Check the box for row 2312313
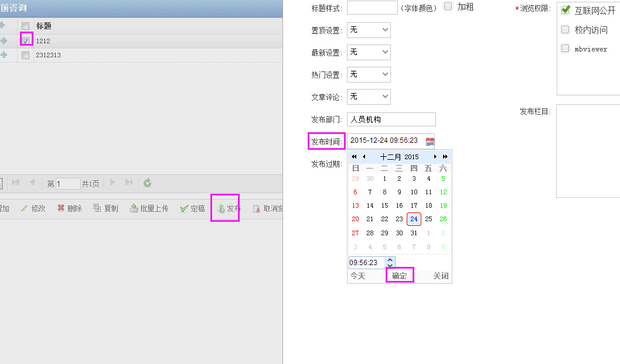 click(25, 55)
